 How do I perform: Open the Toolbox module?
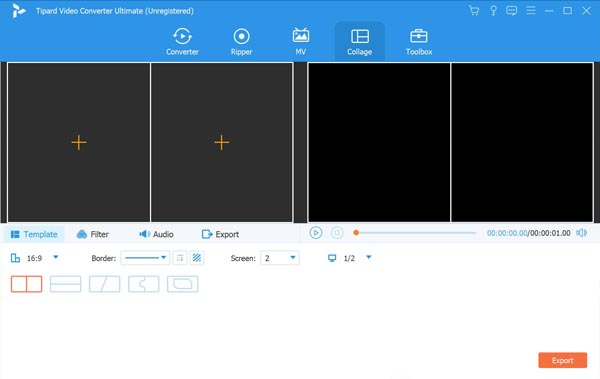[x=419, y=42]
